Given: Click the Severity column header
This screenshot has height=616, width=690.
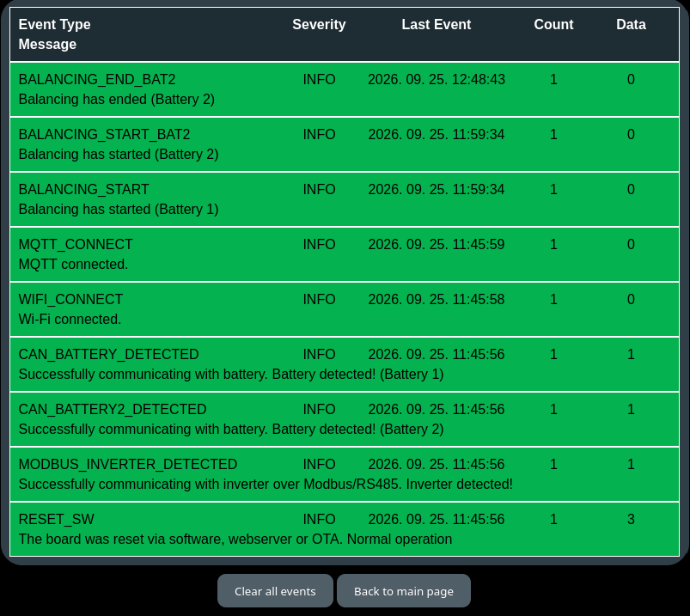Looking at the screenshot, I should [319, 24].
